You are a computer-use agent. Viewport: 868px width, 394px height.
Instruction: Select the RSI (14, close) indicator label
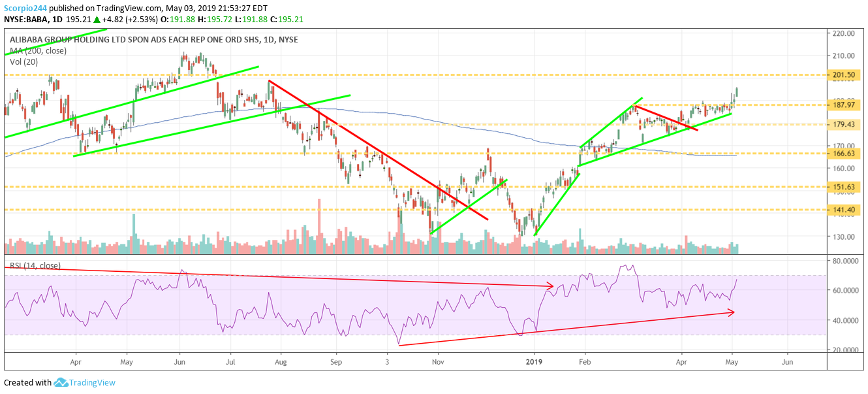click(35, 266)
